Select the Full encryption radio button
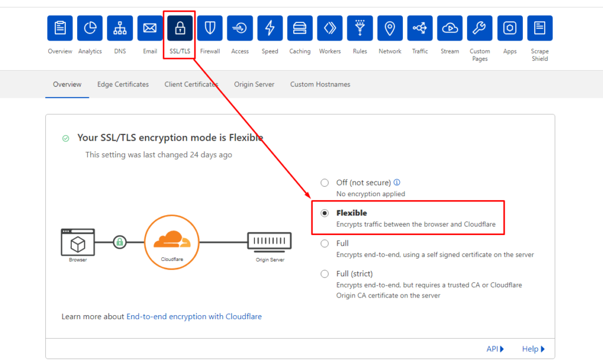603x364 pixels. coord(324,244)
